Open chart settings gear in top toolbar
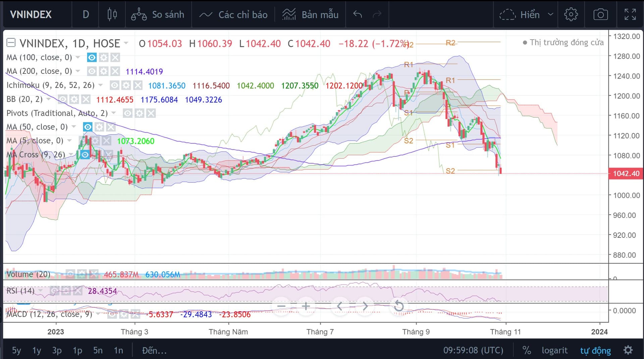Viewport: 644px width, 359px height. point(571,14)
